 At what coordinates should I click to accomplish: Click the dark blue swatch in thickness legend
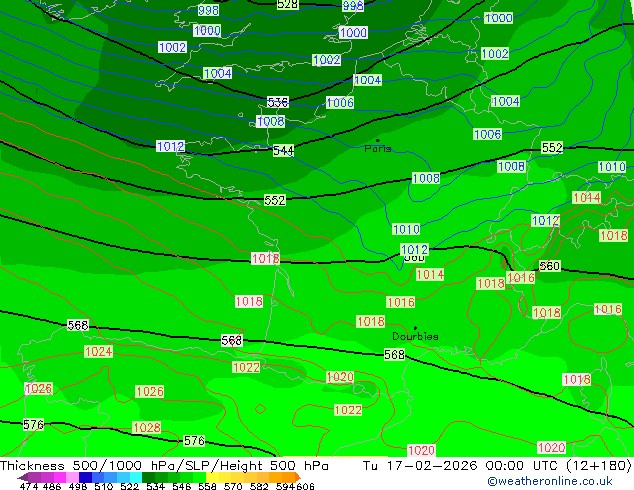(85, 477)
